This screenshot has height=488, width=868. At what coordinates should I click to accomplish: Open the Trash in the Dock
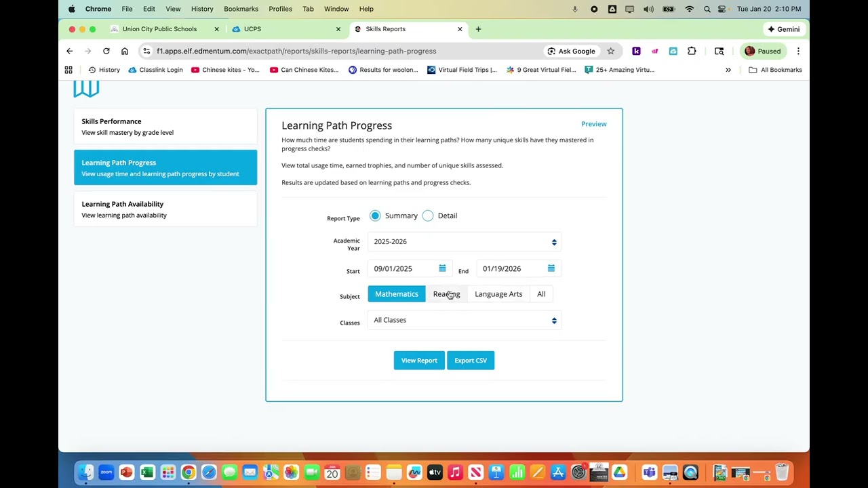[781, 472]
